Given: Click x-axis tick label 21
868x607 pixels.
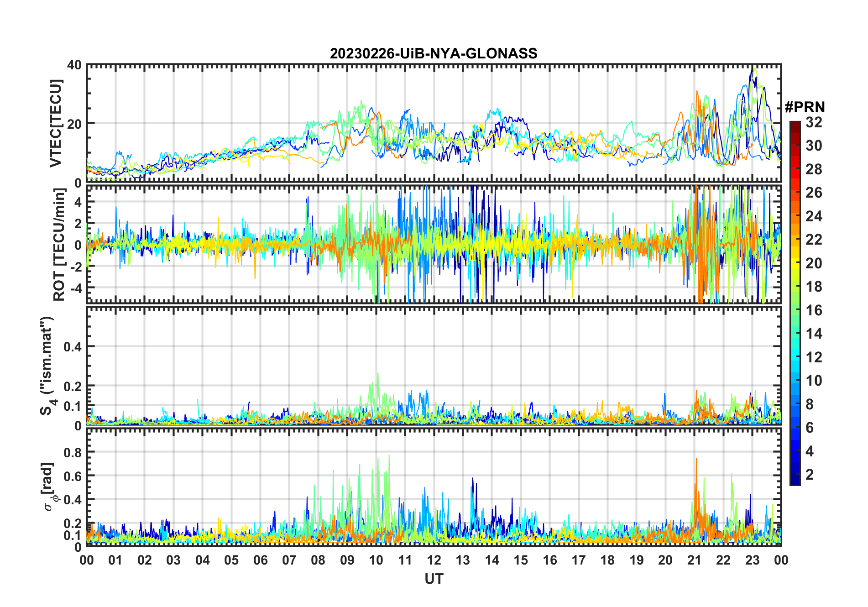Looking at the screenshot, I should pyautogui.click(x=694, y=560).
